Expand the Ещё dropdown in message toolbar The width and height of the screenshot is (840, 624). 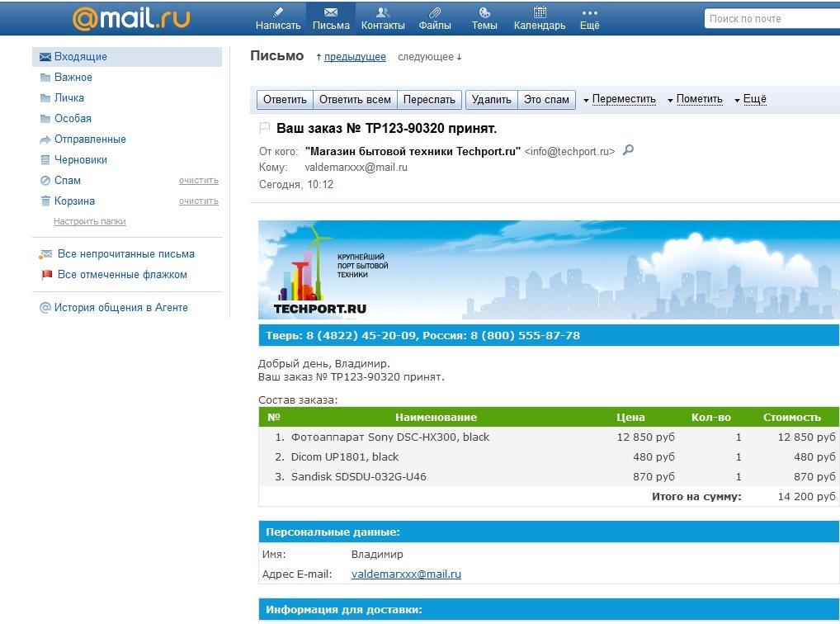[751, 99]
